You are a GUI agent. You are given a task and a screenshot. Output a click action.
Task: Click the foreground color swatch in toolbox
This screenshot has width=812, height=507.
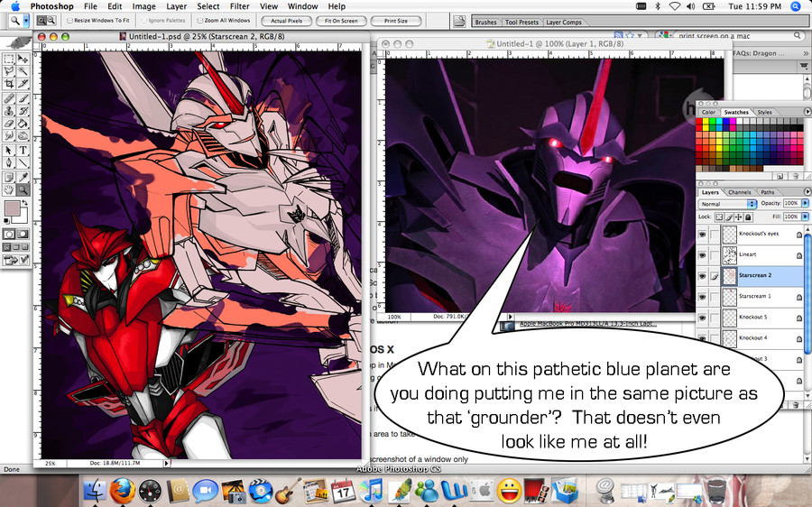(x=12, y=207)
